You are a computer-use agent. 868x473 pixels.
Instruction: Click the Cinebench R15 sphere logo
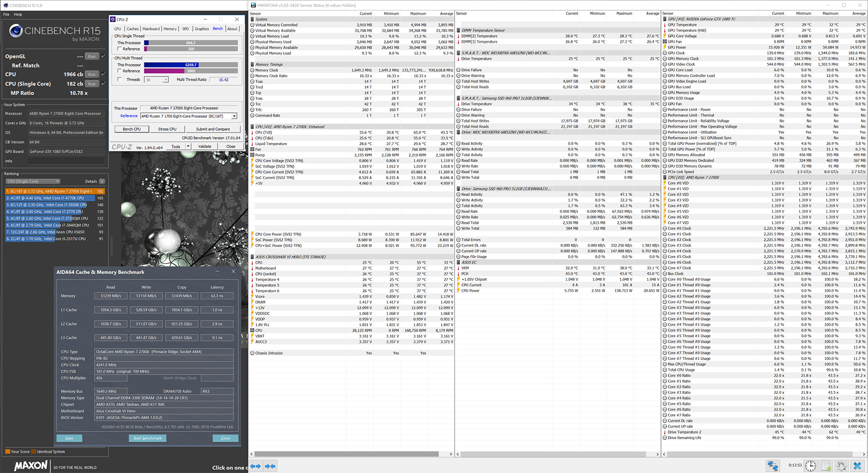16,31
